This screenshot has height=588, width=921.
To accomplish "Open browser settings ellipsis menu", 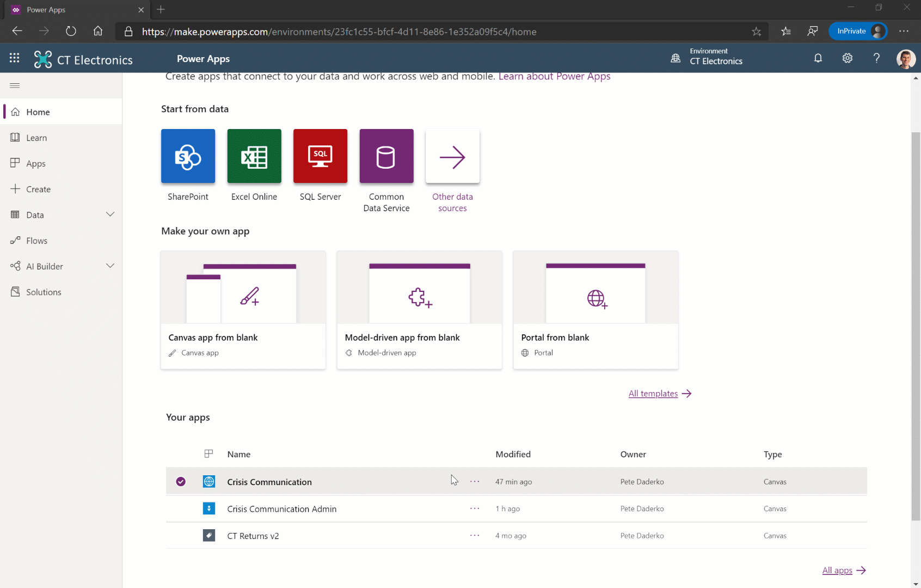I will 904,31.
